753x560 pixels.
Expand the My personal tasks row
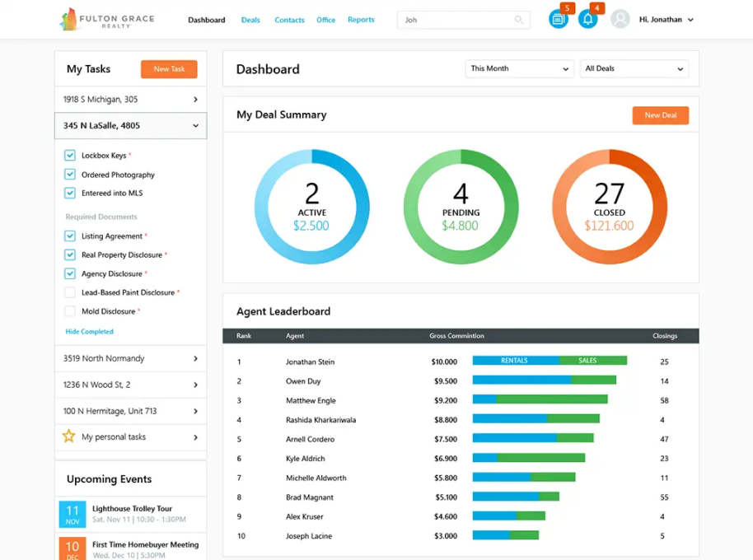click(131, 437)
